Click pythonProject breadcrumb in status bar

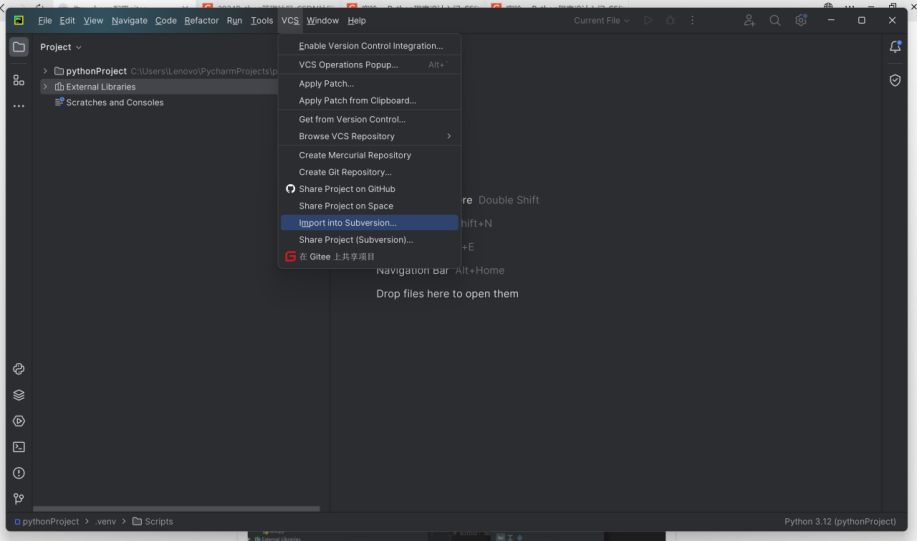tap(47, 522)
